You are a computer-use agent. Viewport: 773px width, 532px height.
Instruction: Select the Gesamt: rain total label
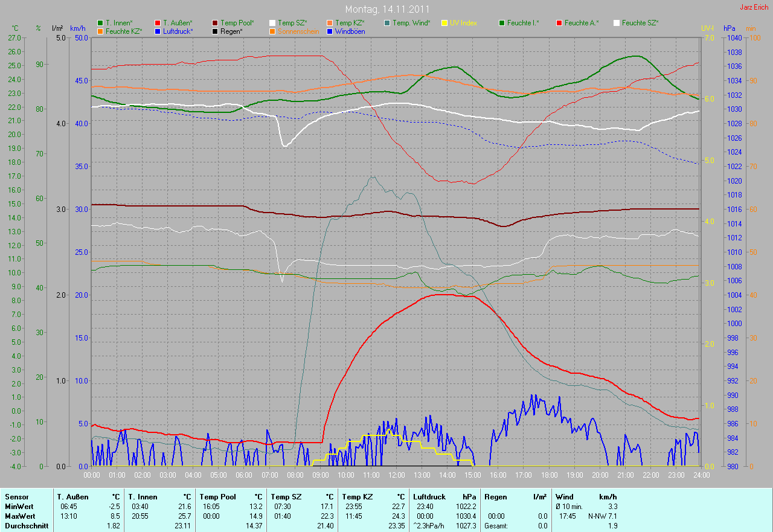[x=496, y=526]
